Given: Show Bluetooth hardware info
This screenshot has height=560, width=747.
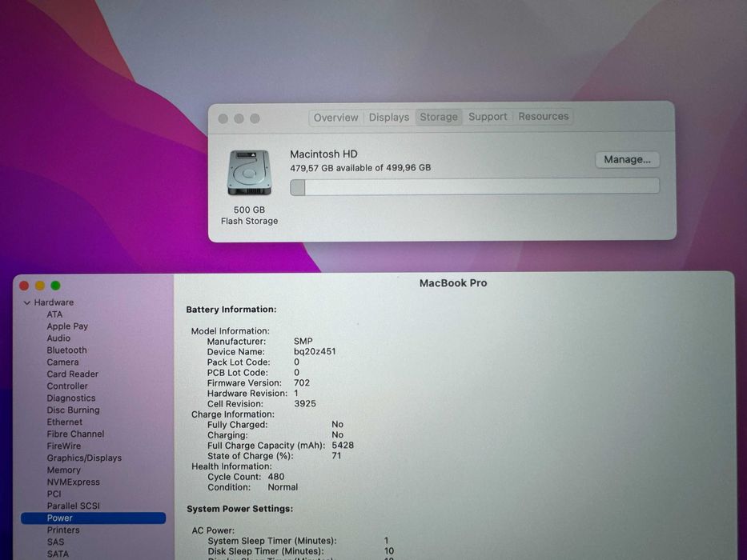Looking at the screenshot, I should click(66, 350).
